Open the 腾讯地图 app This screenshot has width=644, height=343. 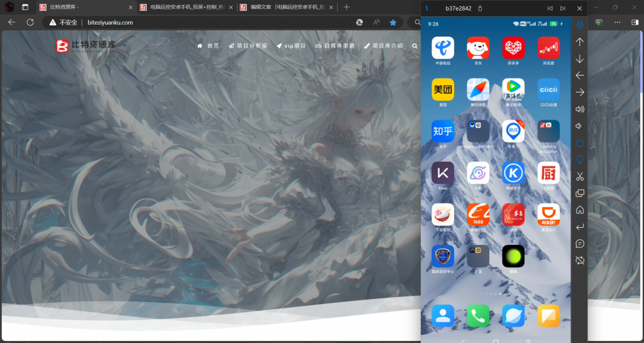478,89
